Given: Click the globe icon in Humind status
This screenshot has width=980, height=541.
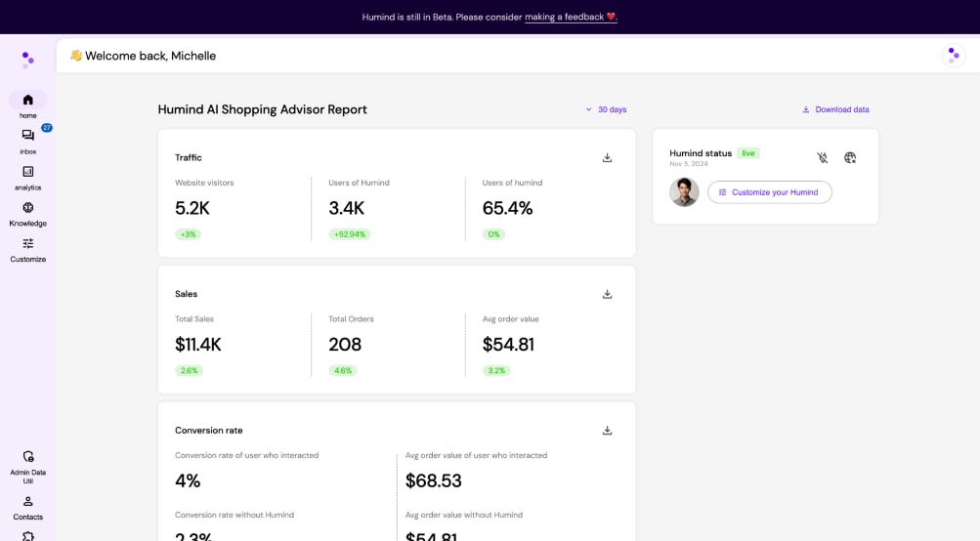Looking at the screenshot, I should [850, 158].
